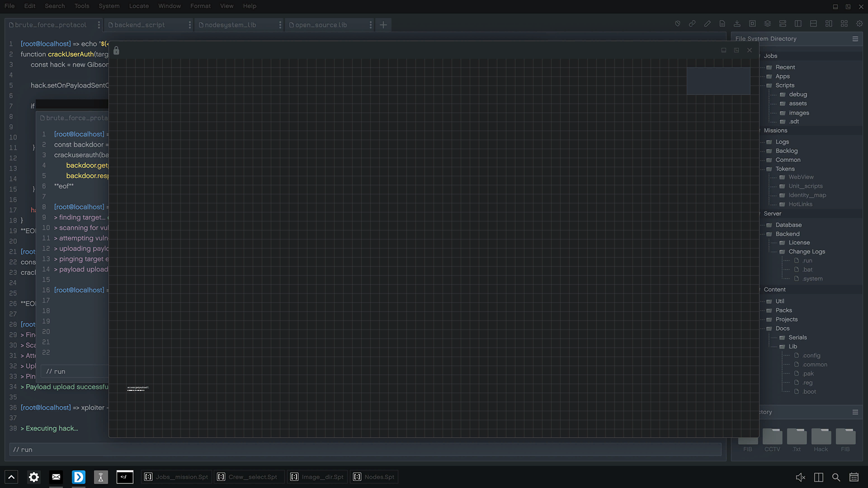Open the taskbar settings gear

click(x=34, y=477)
